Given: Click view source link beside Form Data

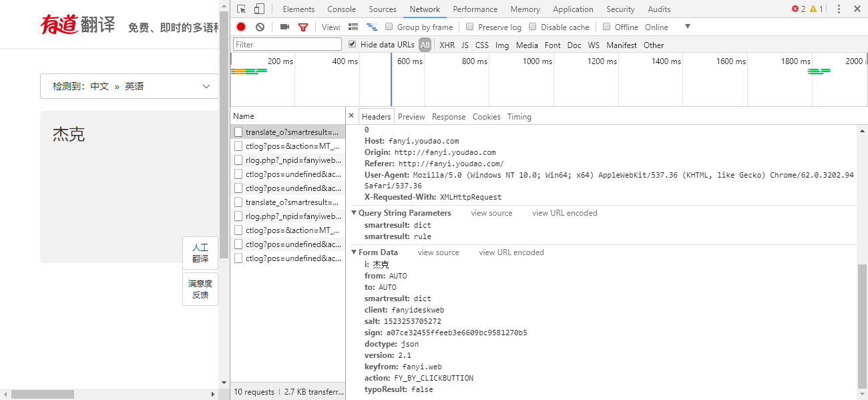Looking at the screenshot, I should coord(438,252).
